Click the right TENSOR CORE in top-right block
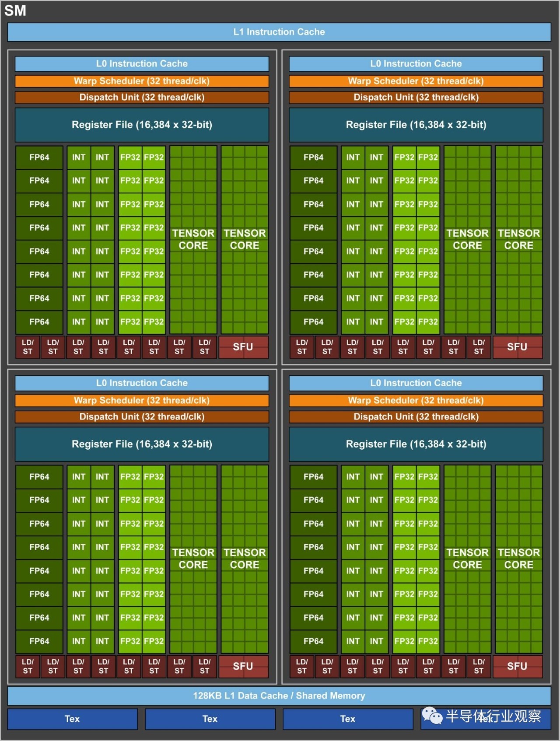 point(519,240)
